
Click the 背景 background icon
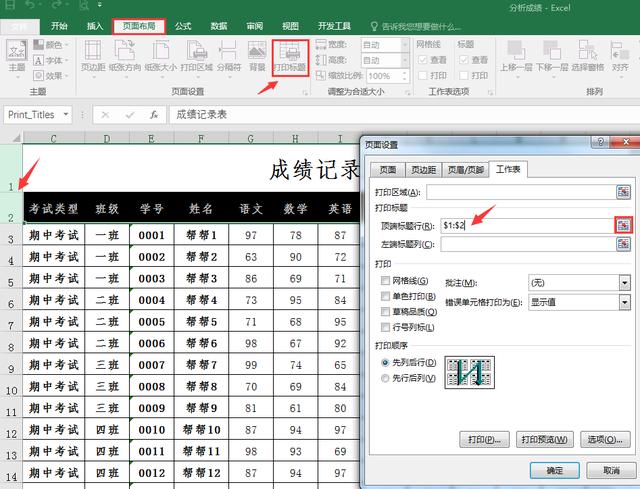[x=257, y=56]
